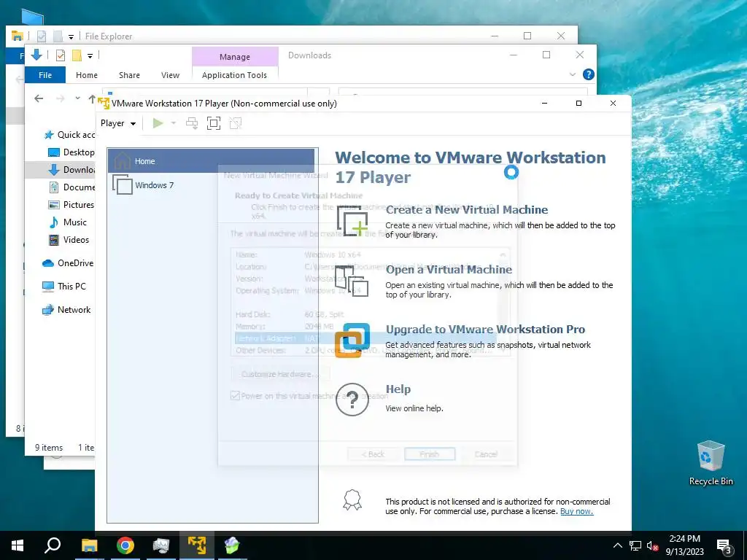Screen dimensions: 747x560
Task: Click the Unity mode toolbar icon
Action: (236, 123)
